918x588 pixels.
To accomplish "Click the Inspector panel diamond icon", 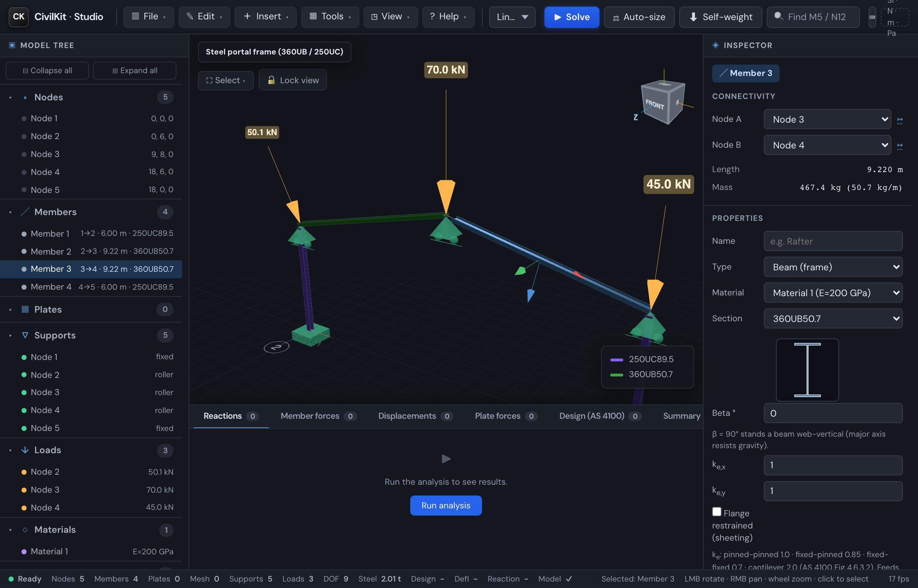I will (716, 45).
